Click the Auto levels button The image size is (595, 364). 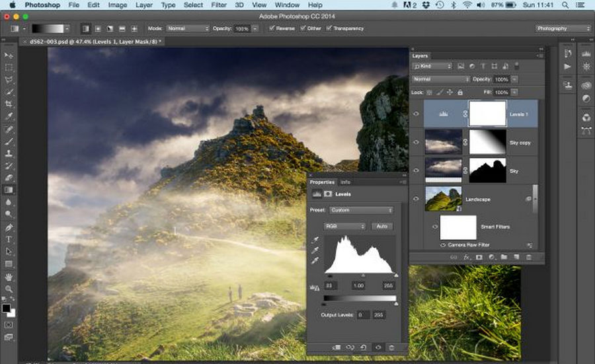pos(382,227)
